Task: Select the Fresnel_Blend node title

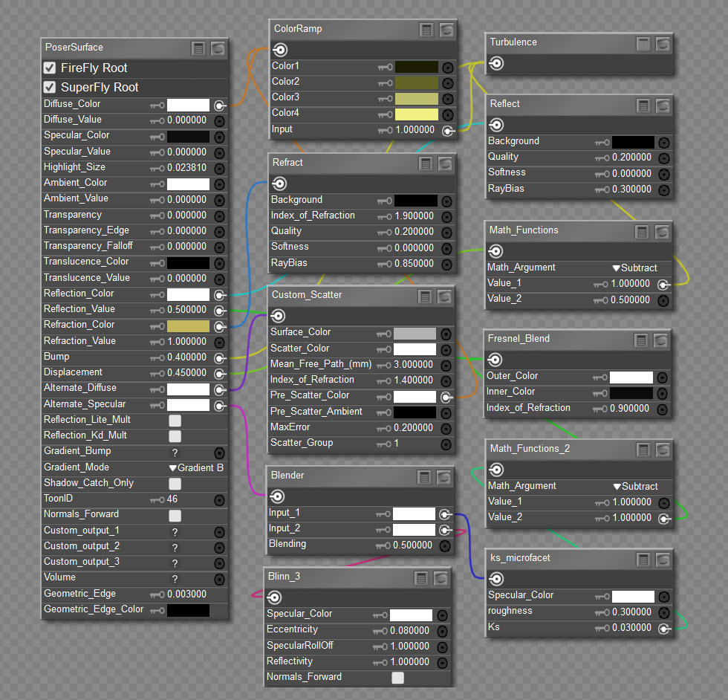Action: point(519,339)
